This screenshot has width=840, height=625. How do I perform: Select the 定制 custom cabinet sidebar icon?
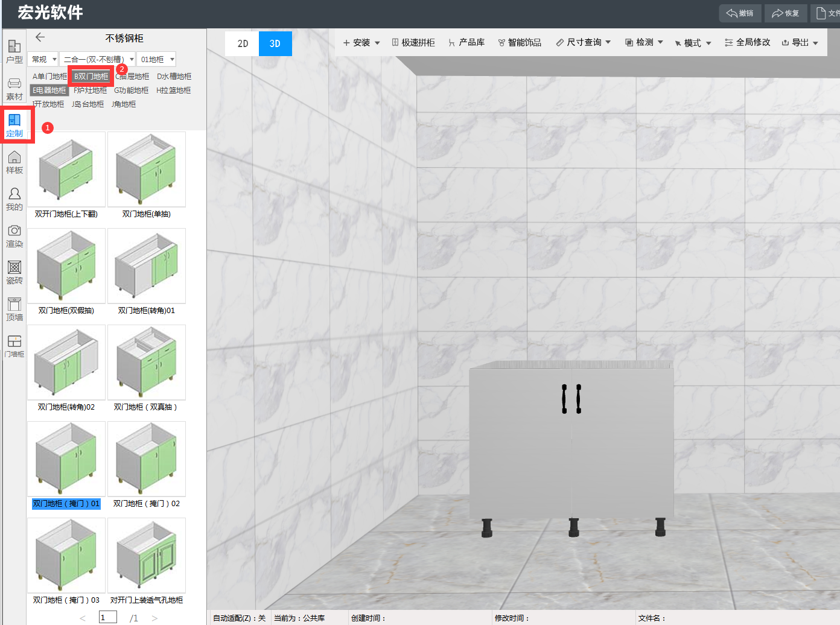point(14,125)
